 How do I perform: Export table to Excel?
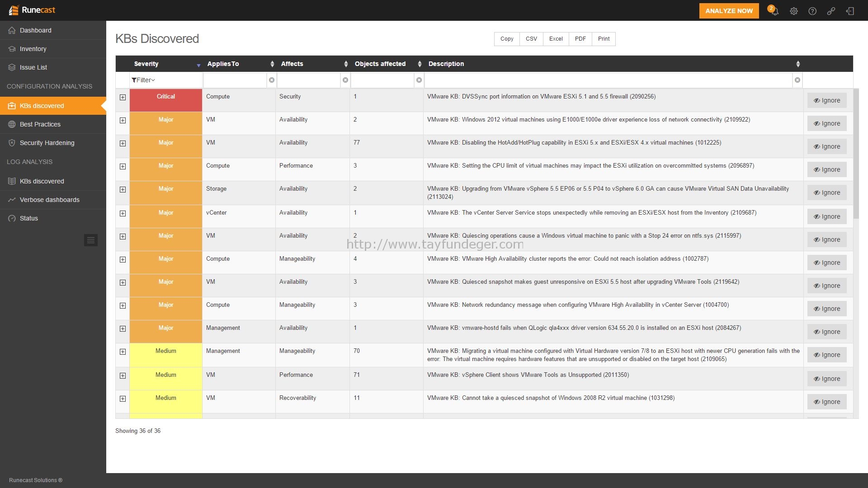(x=556, y=39)
